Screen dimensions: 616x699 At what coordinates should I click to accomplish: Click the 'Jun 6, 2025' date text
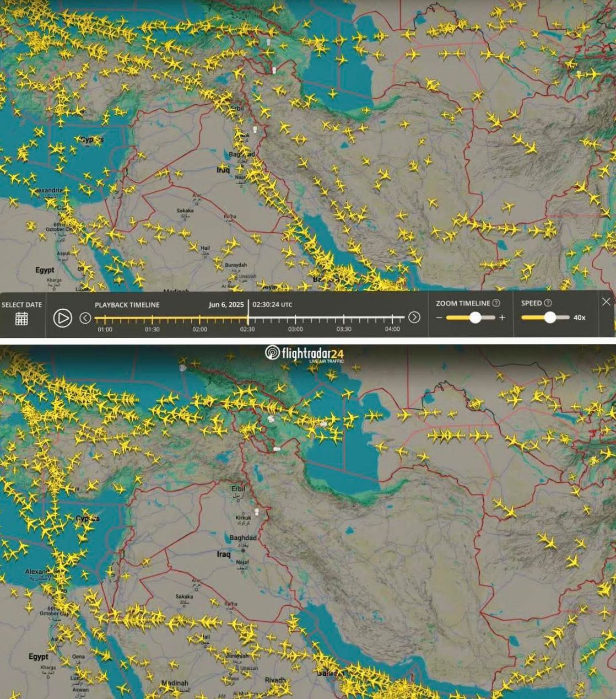coord(226,304)
